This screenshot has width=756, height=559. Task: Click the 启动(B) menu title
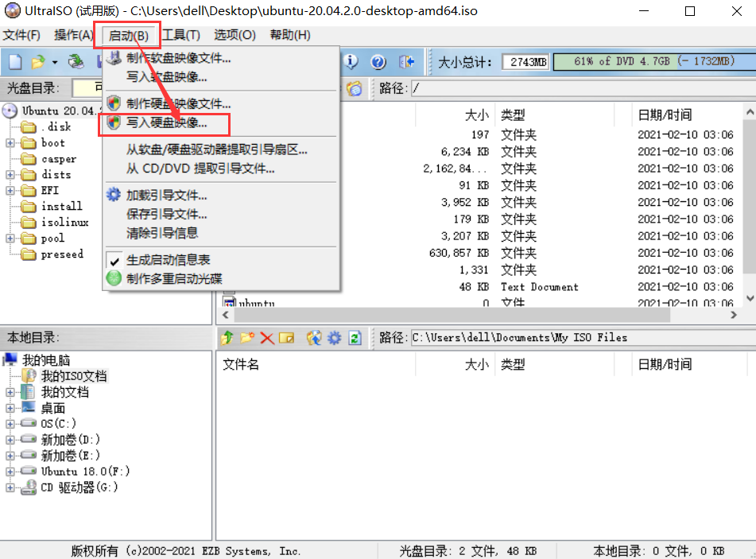click(128, 35)
